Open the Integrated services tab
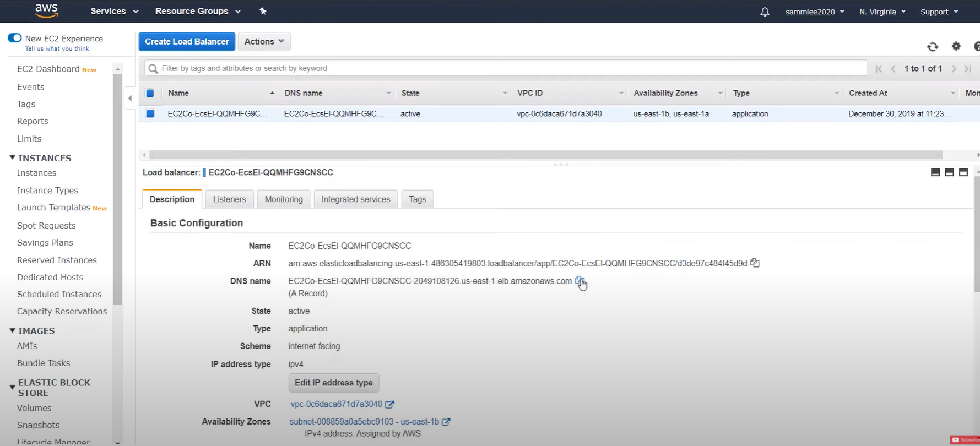This screenshot has height=446, width=980. (356, 199)
